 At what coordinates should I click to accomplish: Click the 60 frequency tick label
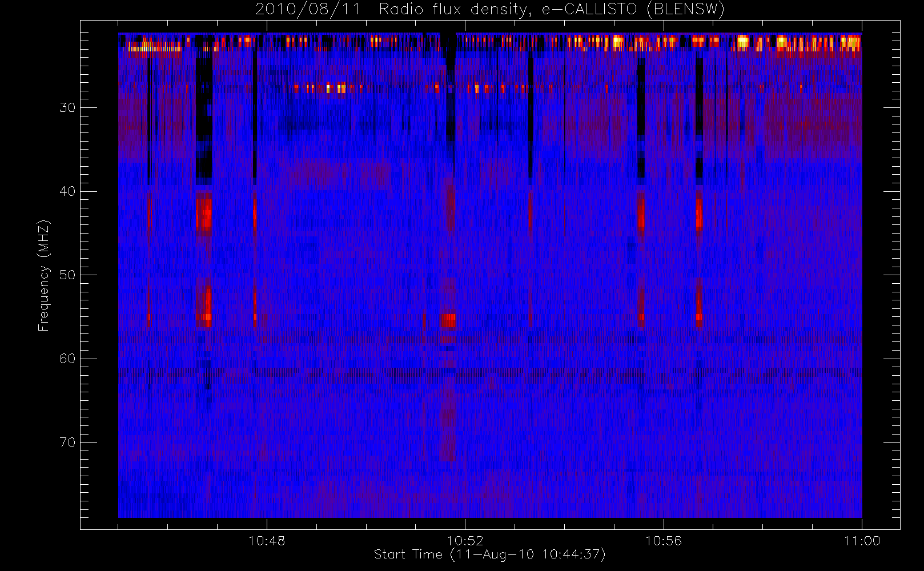click(x=67, y=359)
